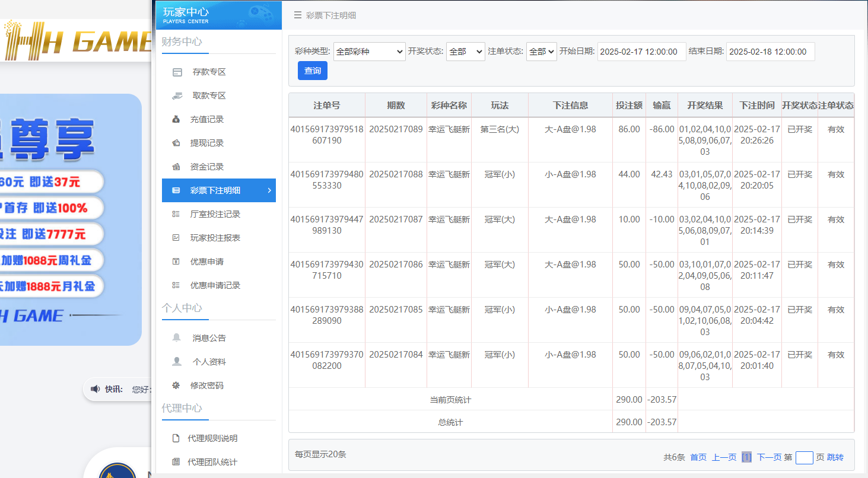The image size is (868, 478).
Task: Open the 彩种类型 dropdown
Action: tap(369, 52)
